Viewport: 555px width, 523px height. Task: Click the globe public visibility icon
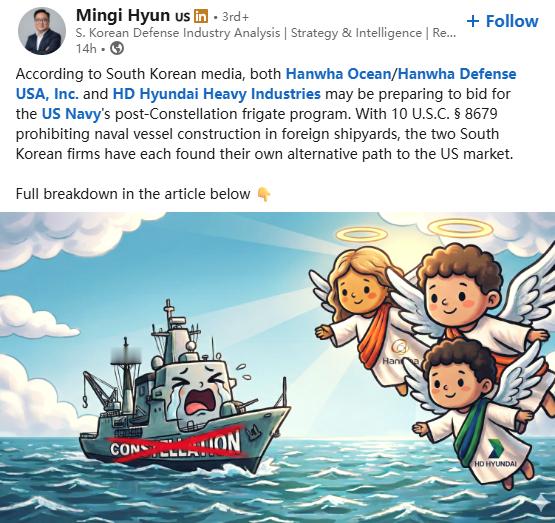coord(117,48)
